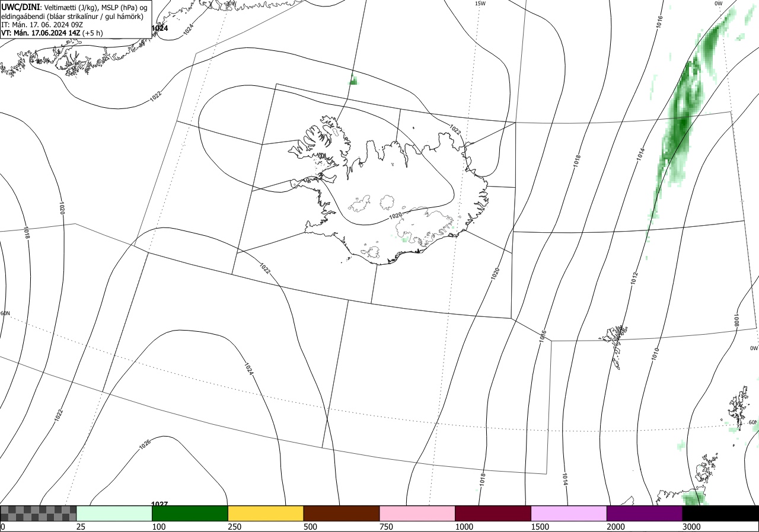Click the initial time line 'IT: Mán. 17. 06. 2024 09Z'
759x532 pixels.
point(42,24)
